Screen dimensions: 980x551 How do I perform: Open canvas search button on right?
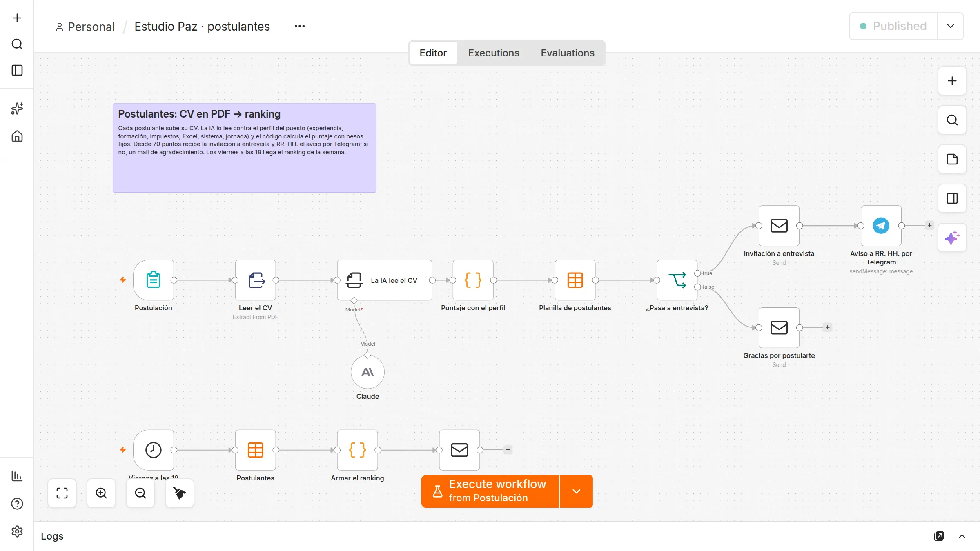pos(952,120)
